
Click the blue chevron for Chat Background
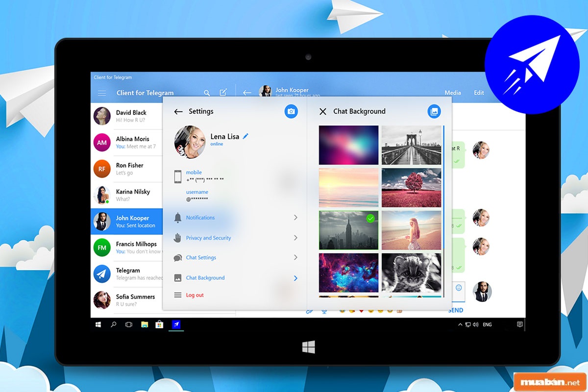tap(295, 278)
